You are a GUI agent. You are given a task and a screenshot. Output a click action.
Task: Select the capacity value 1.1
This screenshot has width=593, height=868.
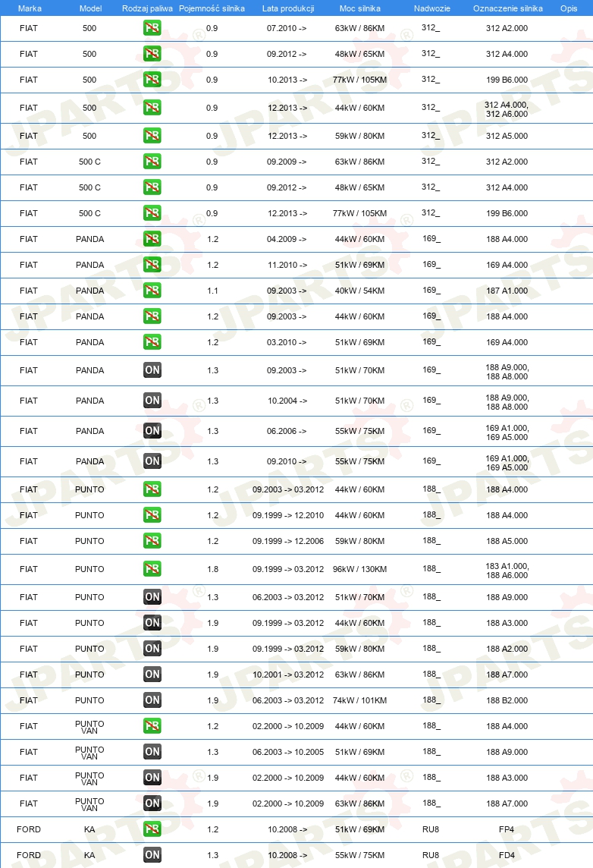(213, 291)
